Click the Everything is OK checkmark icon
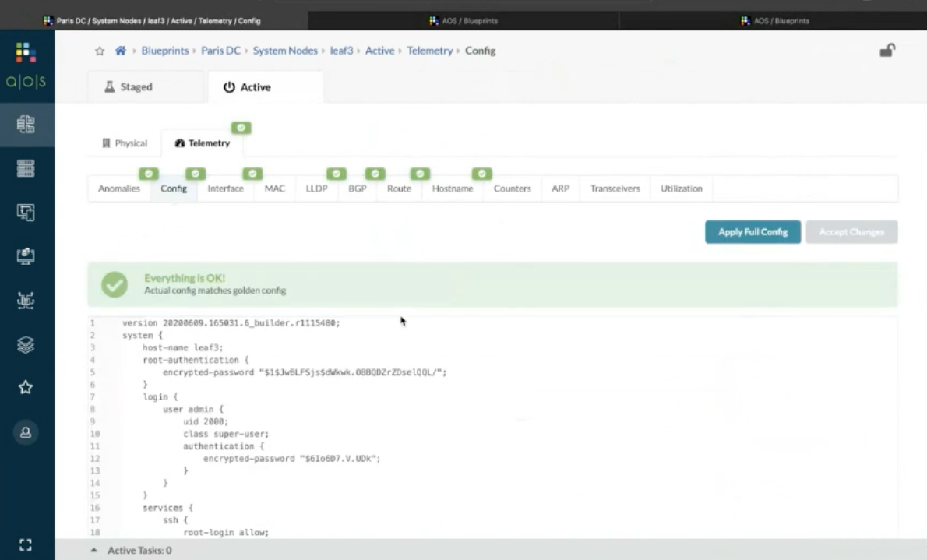Viewport: 927px width, 560px height. pyautogui.click(x=114, y=284)
